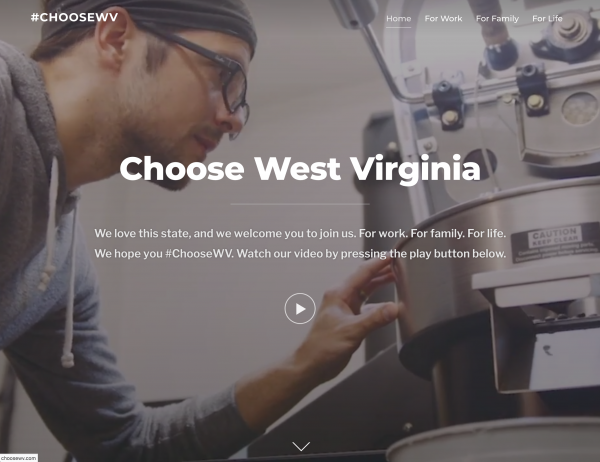
Task: Click the choosewv.com status bar URL
Action: (x=19, y=458)
